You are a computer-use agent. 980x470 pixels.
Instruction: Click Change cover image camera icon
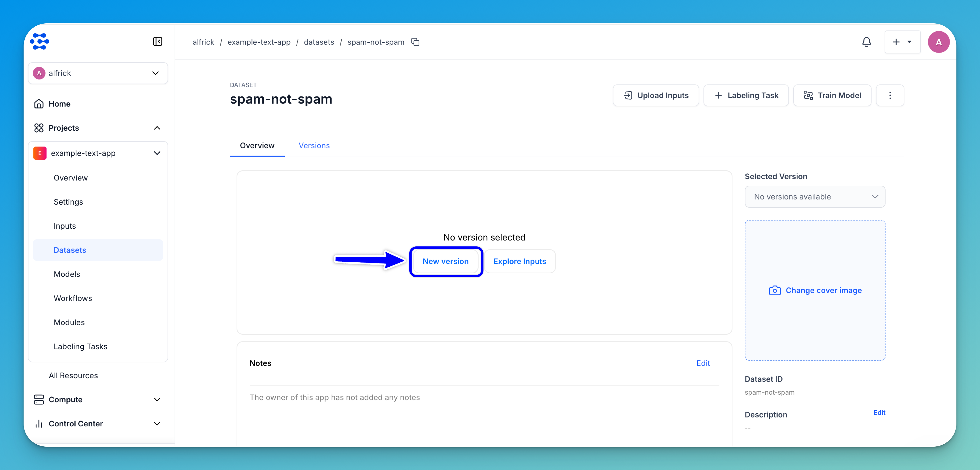[x=775, y=290]
